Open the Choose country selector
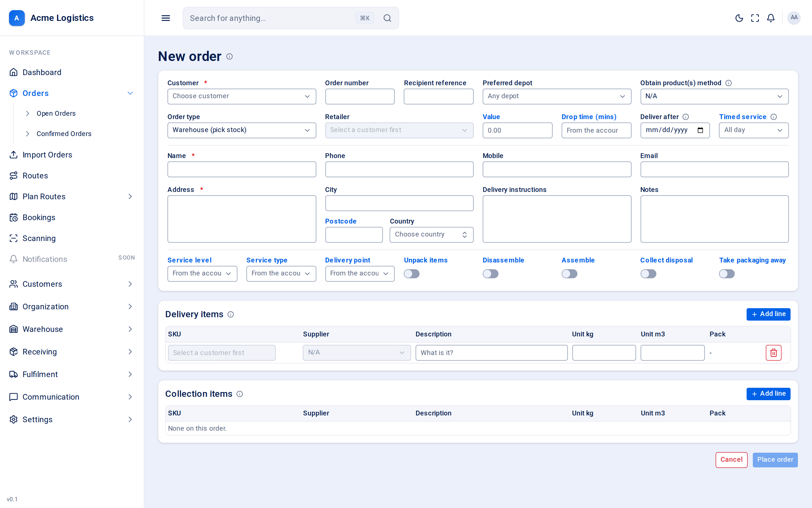The width and height of the screenshot is (812, 508). click(431, 235)
